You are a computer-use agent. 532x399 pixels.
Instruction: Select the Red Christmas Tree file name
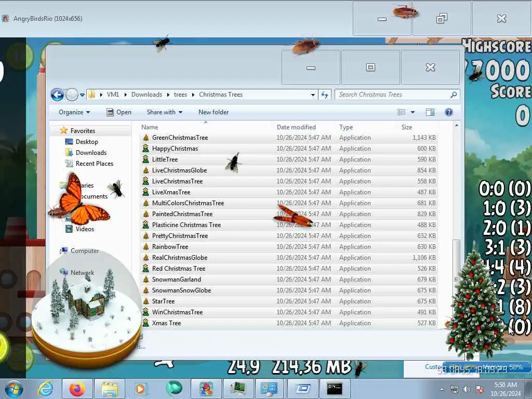coord(179,269)
